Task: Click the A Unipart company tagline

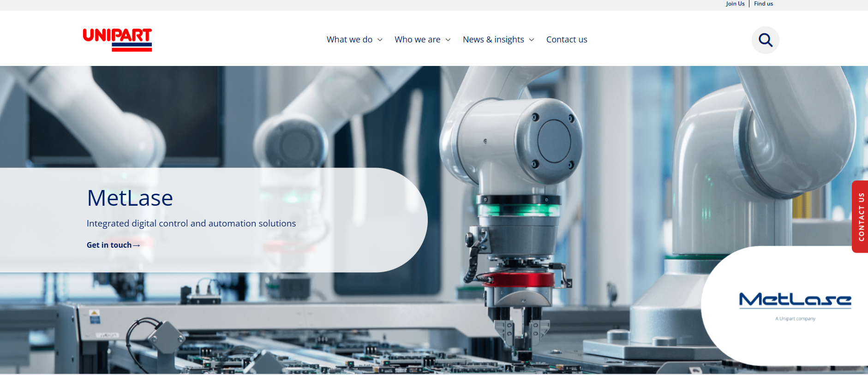Action: click(795, 319)
